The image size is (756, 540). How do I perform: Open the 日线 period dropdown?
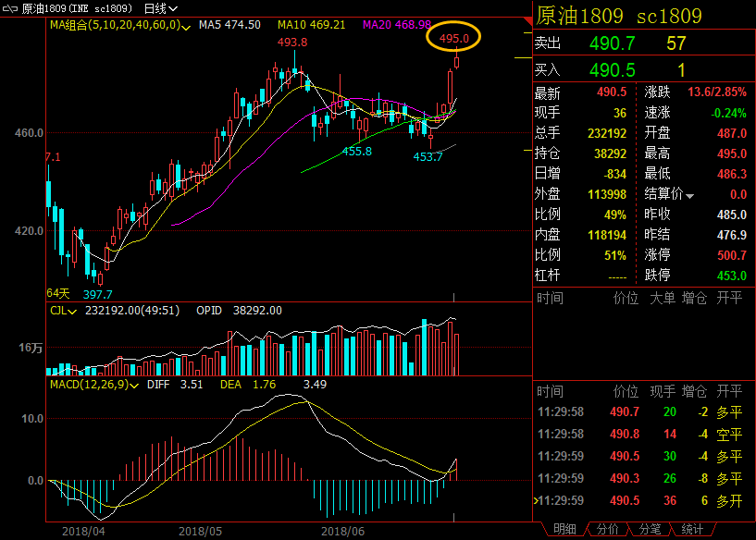coord(161,8)
